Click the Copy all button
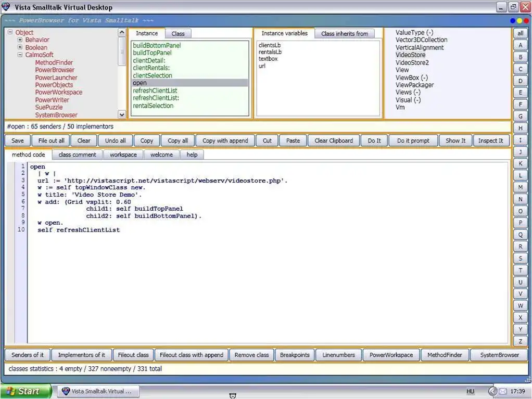 pyautogui.click(x=178, y=140)
